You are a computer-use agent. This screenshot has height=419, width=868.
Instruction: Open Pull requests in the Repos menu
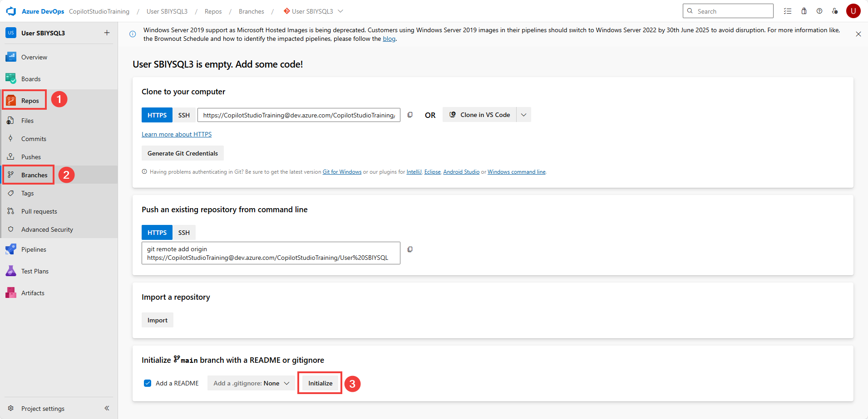coord(39,211)
